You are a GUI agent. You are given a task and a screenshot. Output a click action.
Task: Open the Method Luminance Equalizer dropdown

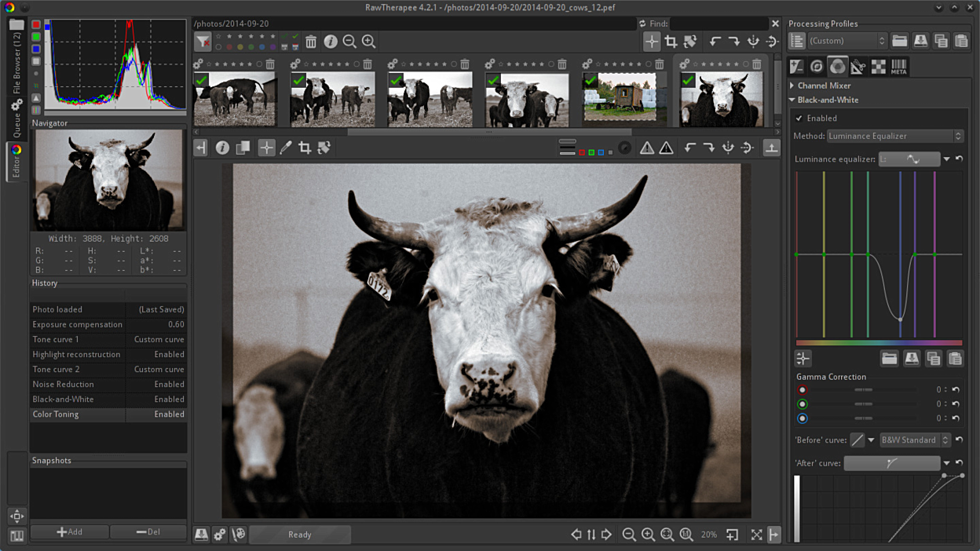894,136
